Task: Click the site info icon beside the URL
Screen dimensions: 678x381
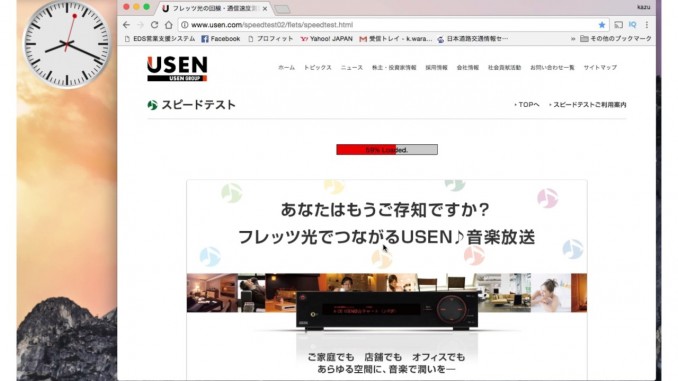Action: click(185, 25)
